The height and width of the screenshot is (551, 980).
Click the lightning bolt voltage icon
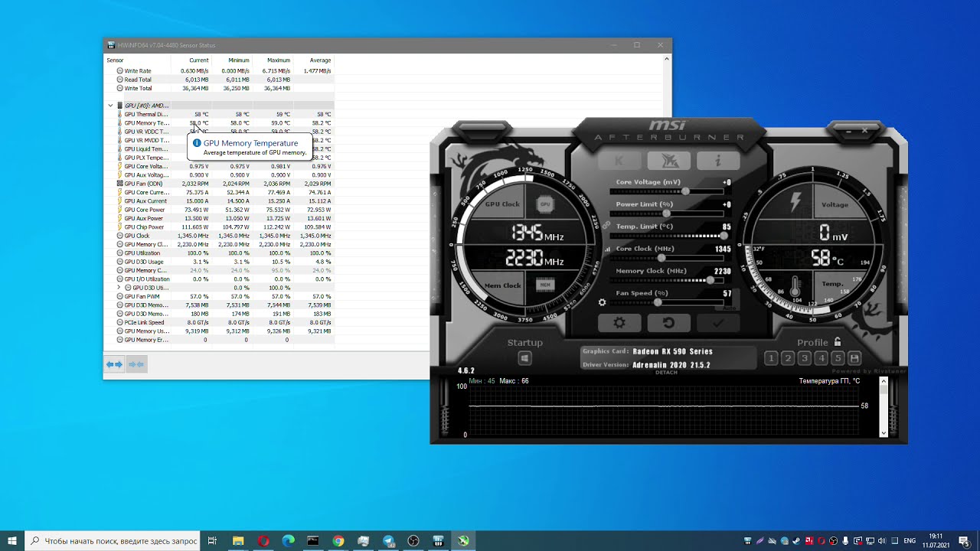point(795,202)
